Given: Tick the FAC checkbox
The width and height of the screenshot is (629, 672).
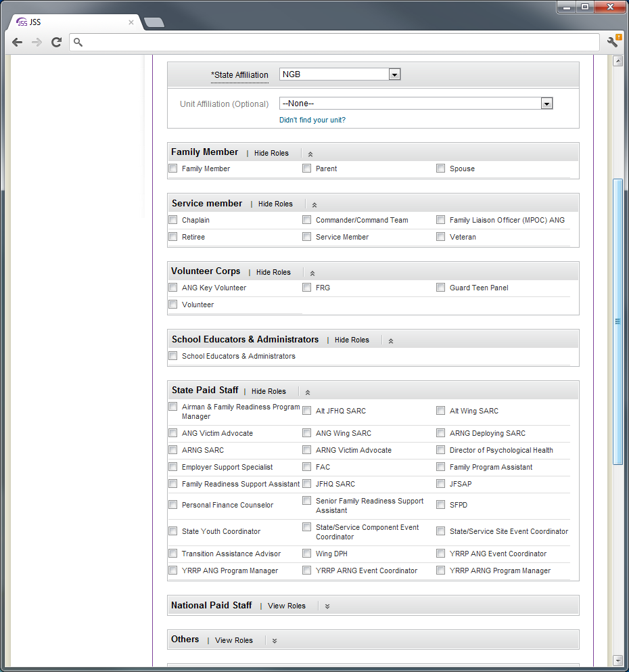Looking at the screenshot, I should 306,467.
